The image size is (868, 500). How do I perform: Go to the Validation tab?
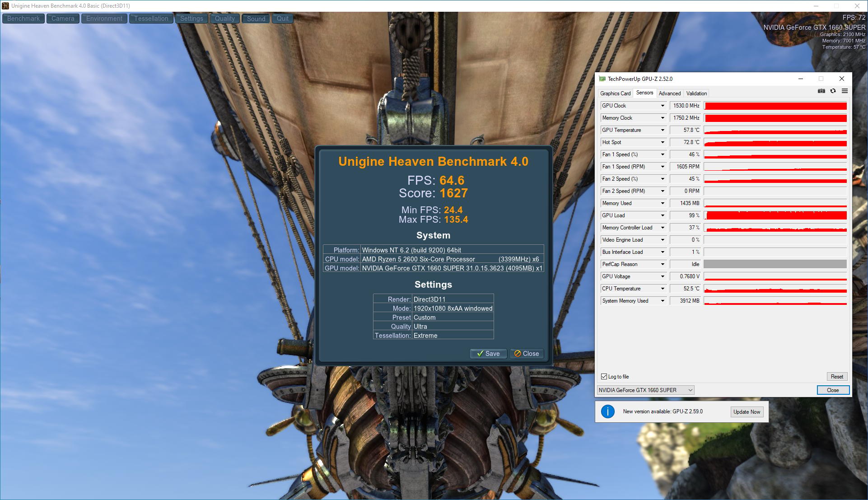pos(696,93)
